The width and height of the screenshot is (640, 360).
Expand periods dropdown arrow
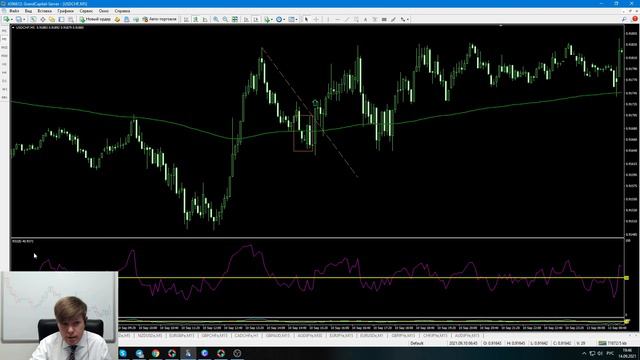(x=284, y=20)
